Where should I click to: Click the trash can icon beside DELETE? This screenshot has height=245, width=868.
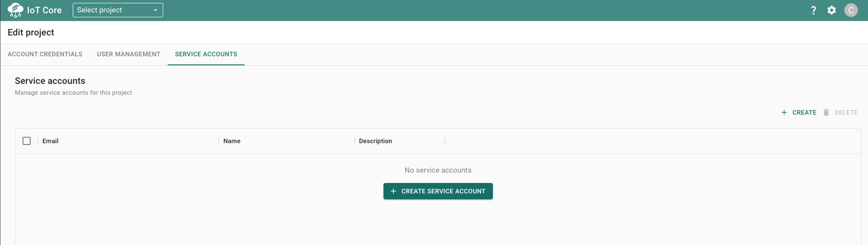826,113
